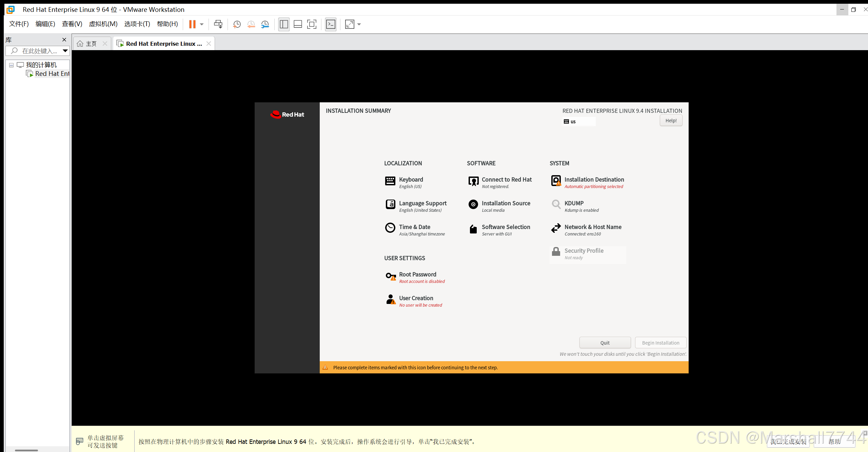Expand the pause button dropdown arrow
The height and width of the screenshot is (452, 868).
pyautogui.click(x=202, y=24)
